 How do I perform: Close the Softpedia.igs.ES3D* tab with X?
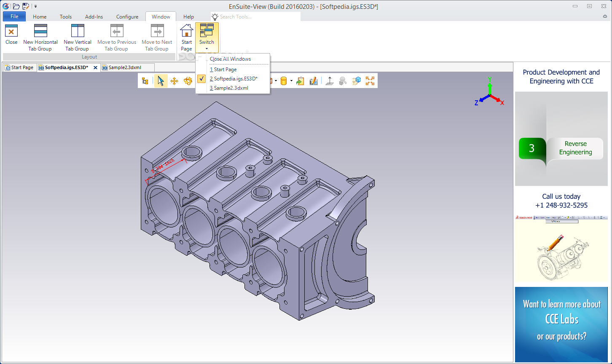click(95, 67)
